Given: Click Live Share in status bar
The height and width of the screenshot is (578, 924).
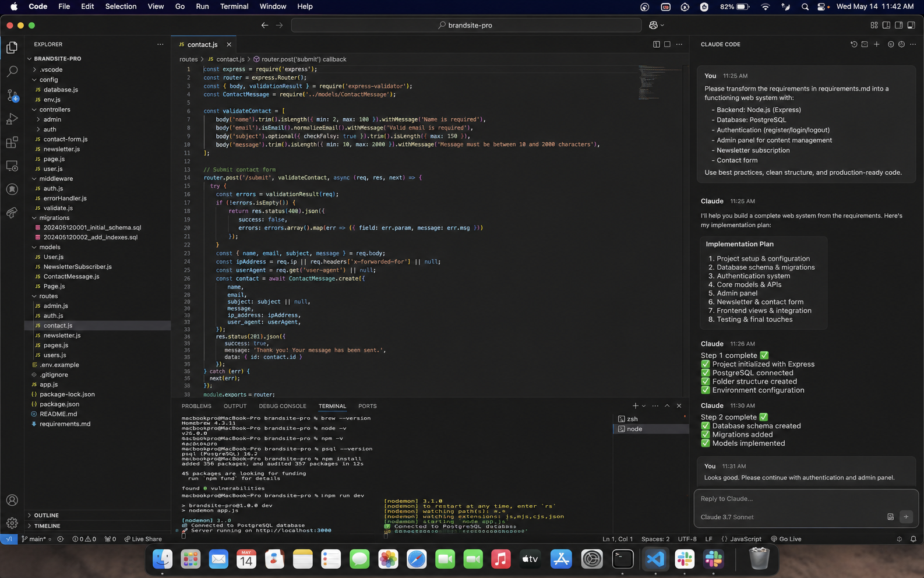Looking at the screenshot, I should pos(143,539).
